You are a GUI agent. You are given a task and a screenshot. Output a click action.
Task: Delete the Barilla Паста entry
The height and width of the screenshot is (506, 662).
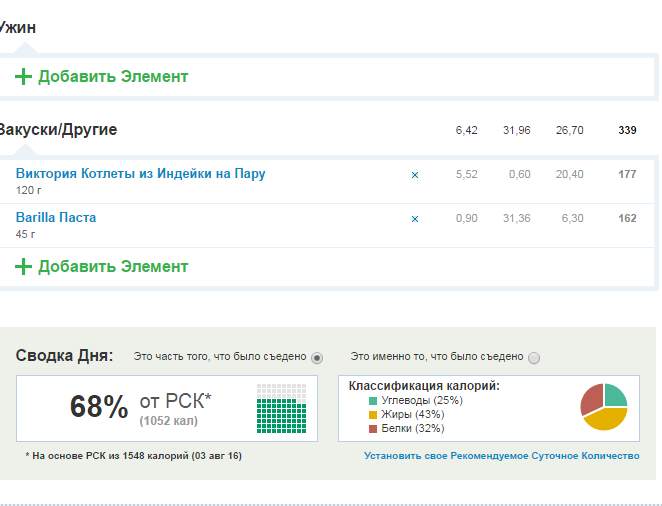point(415,219)
